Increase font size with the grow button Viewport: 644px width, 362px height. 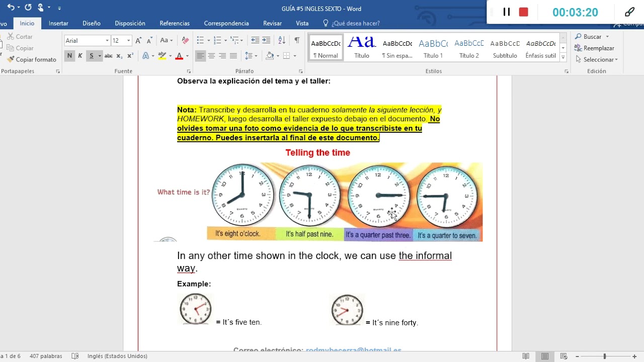(x=139, y=41)
